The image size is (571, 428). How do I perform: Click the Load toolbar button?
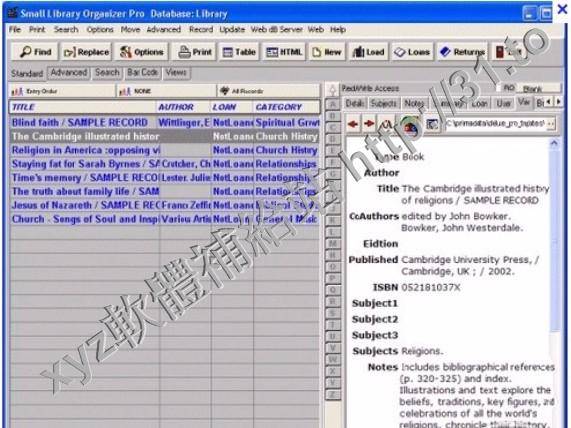(x=368, y=52)
